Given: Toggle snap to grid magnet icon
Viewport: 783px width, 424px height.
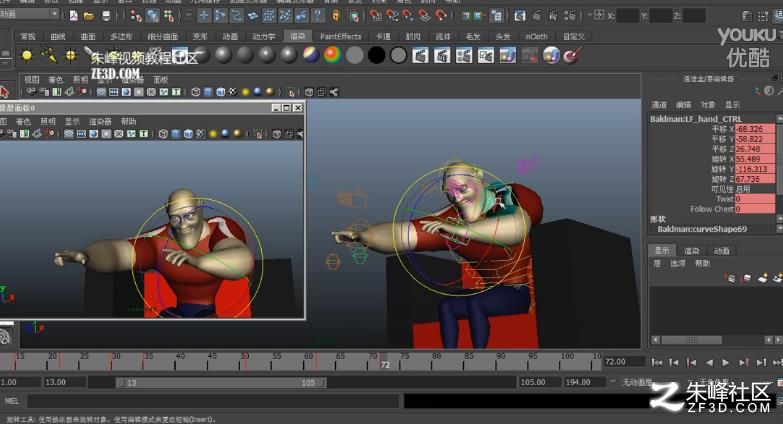Looking at the screenshot, I should pyautogui.click(x=376, y=16).
